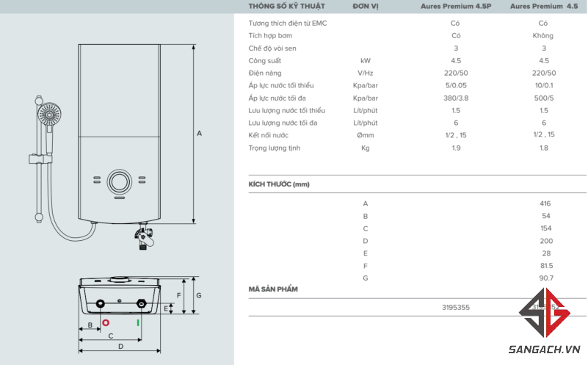Screen dimensions: 588x365
Task: Select the '380/3.8' maximum pressure value
Action: coord(456,98)
